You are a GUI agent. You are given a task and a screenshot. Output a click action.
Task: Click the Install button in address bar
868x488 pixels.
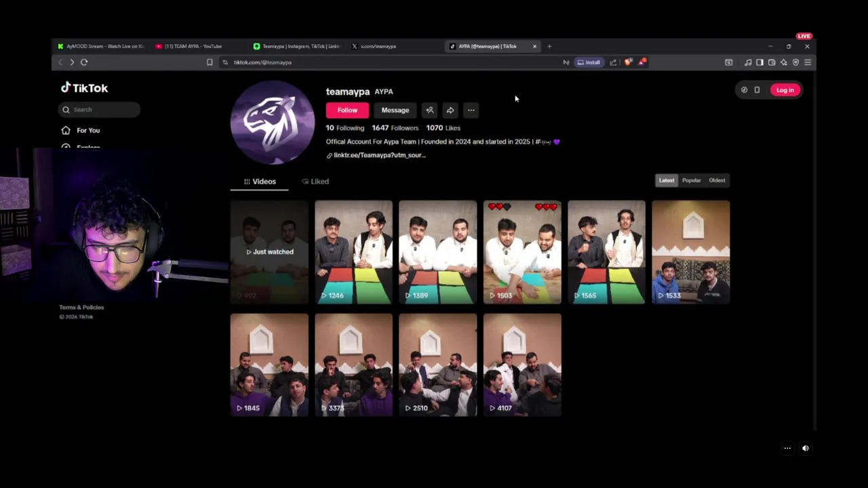click(x=589, y=62)
